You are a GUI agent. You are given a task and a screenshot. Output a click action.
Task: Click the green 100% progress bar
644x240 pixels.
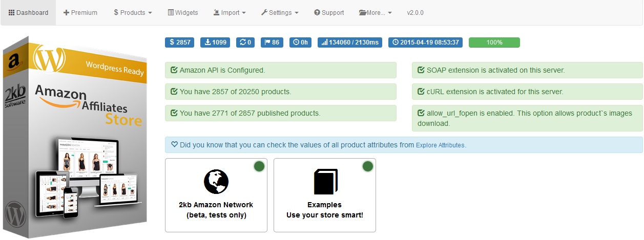pyautogui.click(x=494, y=42)
